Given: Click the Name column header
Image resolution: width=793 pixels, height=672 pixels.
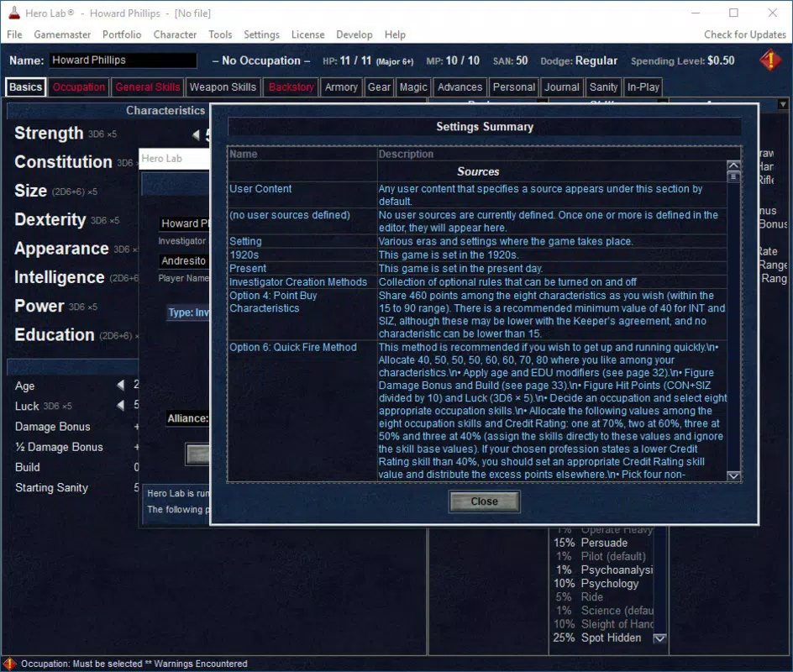Looking at the screenshot, I should click(x=244, y=155).
